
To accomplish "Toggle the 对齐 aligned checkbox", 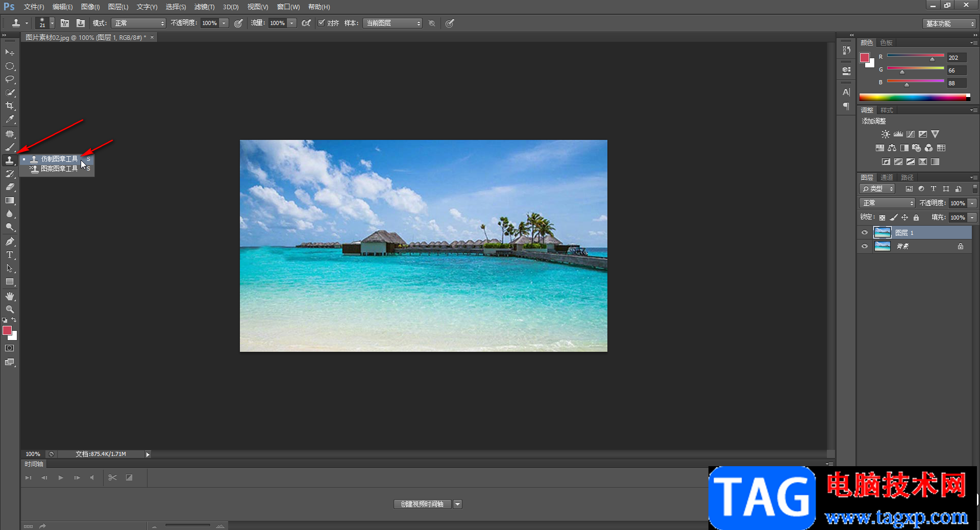I will point(322,23).
